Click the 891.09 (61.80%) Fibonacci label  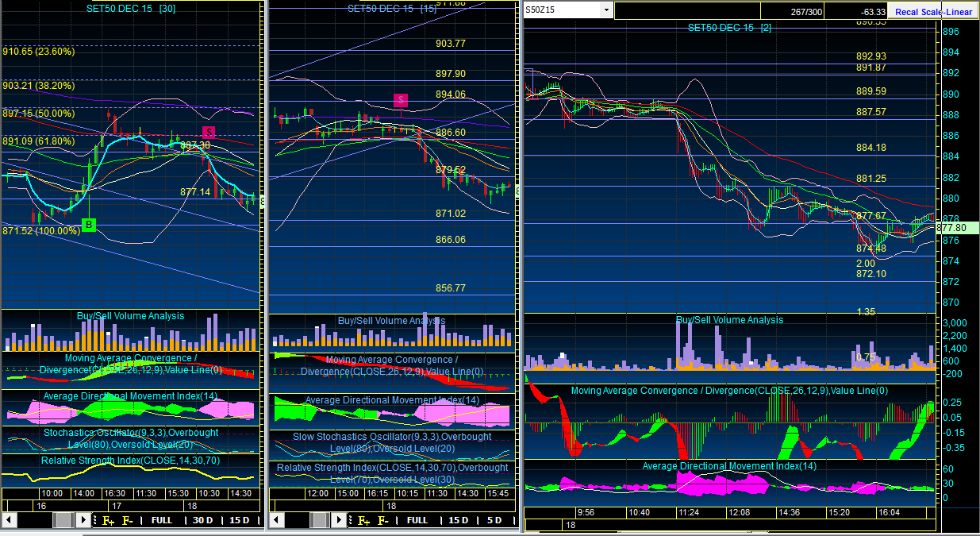pyautogui.click(x=38, y=141)
